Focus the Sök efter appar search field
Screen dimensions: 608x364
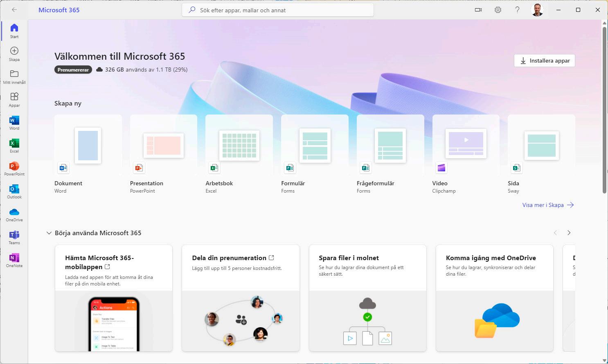(278, 10)
